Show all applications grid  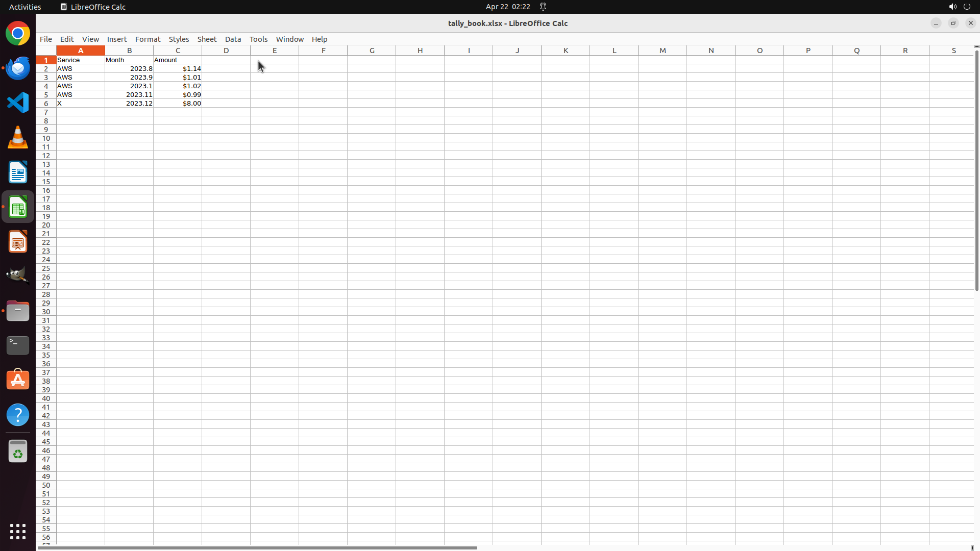[x=18, y=531]
